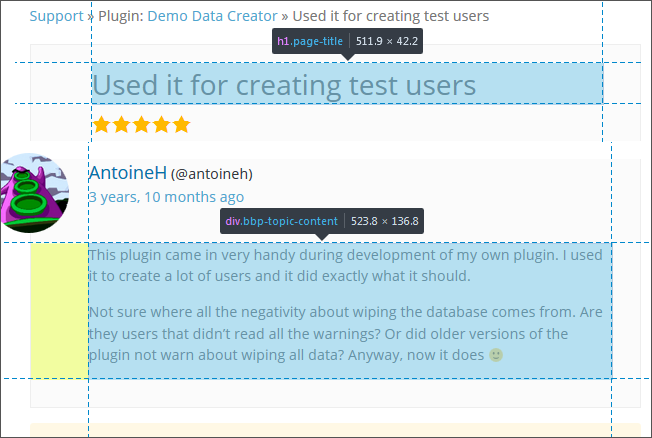Open AntoineH's author profile link
652x438 pixels.
[127, 173]
